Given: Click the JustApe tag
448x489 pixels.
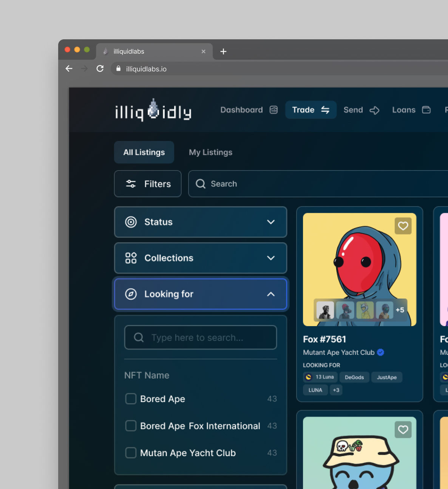Looking at the screenshot, I should coord(387,377).
